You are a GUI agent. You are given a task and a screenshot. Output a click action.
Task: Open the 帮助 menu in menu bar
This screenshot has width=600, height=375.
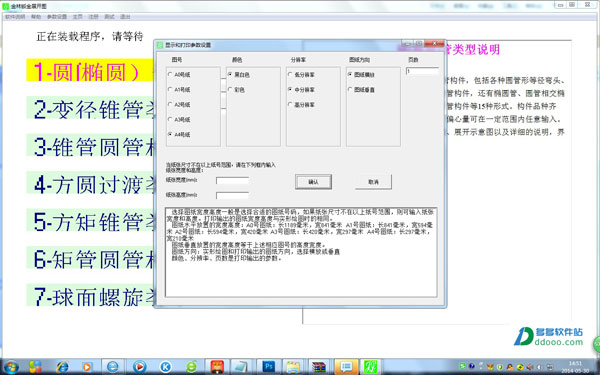tap(36, 17)
